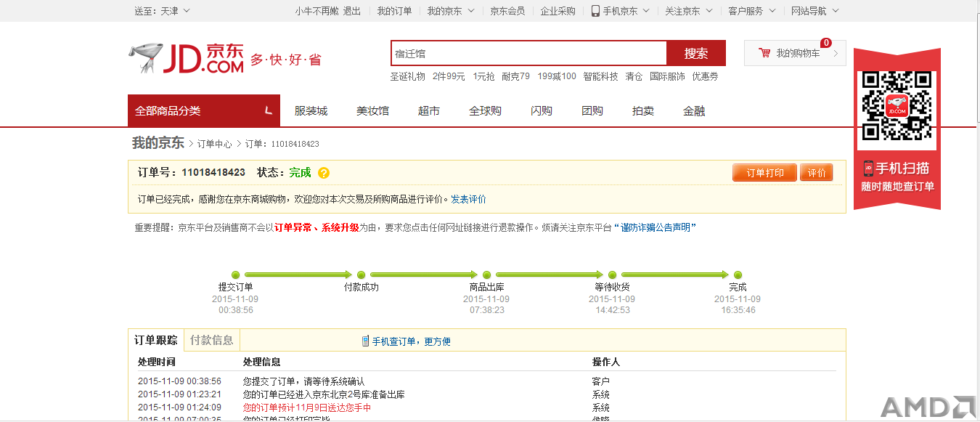Image resolution: width=980 pixels, height=422 pixels.
Task: Click the 圣诞礼物 hot search keyword
Action: [407, 76]
